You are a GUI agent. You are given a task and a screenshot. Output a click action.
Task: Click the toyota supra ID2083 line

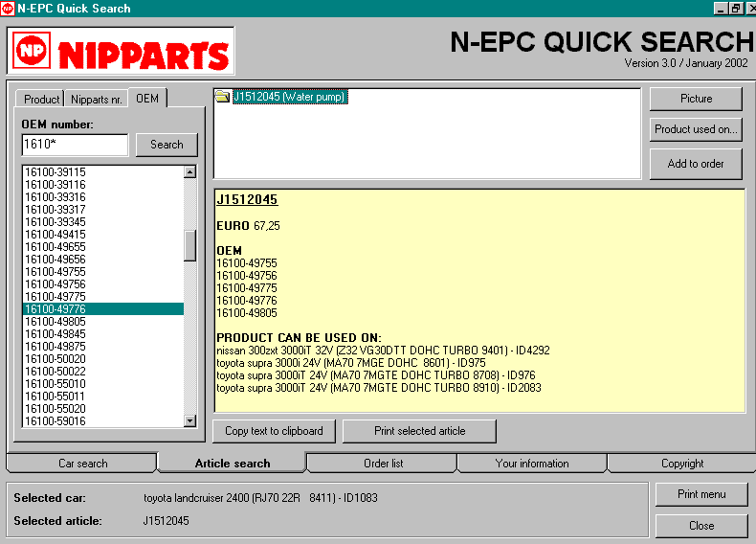click(379, 388)
